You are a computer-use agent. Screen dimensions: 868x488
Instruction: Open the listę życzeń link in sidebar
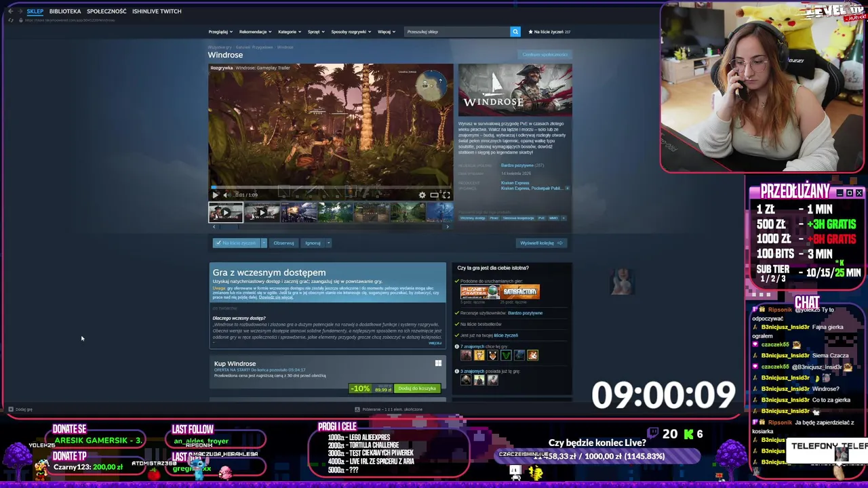click(x=506, y=335)
